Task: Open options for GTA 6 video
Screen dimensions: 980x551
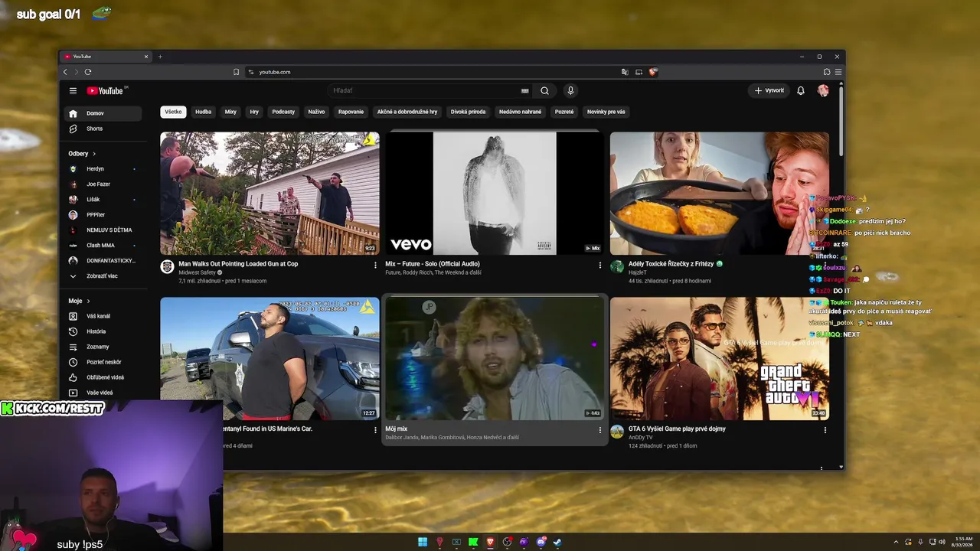Action: (825, 430)
